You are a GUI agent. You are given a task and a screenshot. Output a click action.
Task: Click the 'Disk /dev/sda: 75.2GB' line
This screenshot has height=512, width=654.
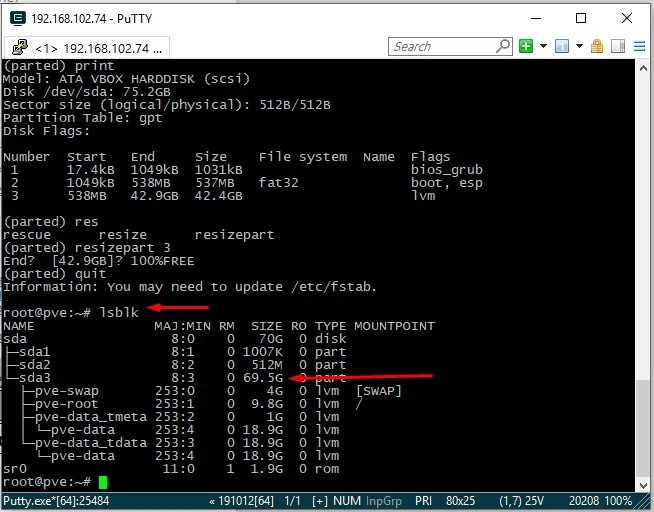tap(87, 92)
